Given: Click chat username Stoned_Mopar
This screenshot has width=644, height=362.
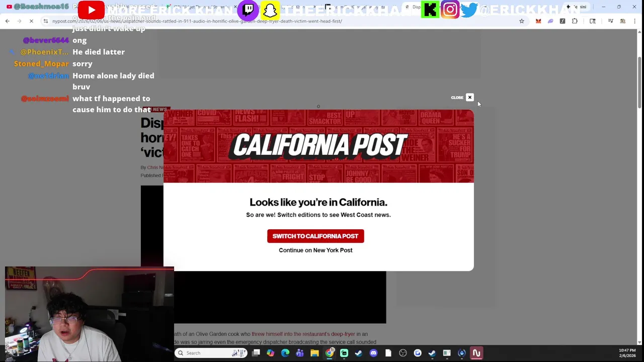Looking at the screenshot, I should [x=41, y=64].
